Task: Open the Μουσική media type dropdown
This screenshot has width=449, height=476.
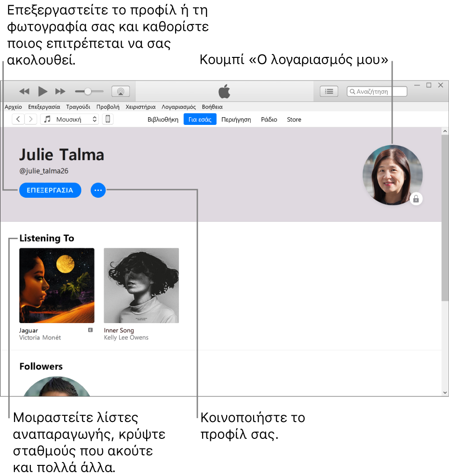Action: coord(69,119)
